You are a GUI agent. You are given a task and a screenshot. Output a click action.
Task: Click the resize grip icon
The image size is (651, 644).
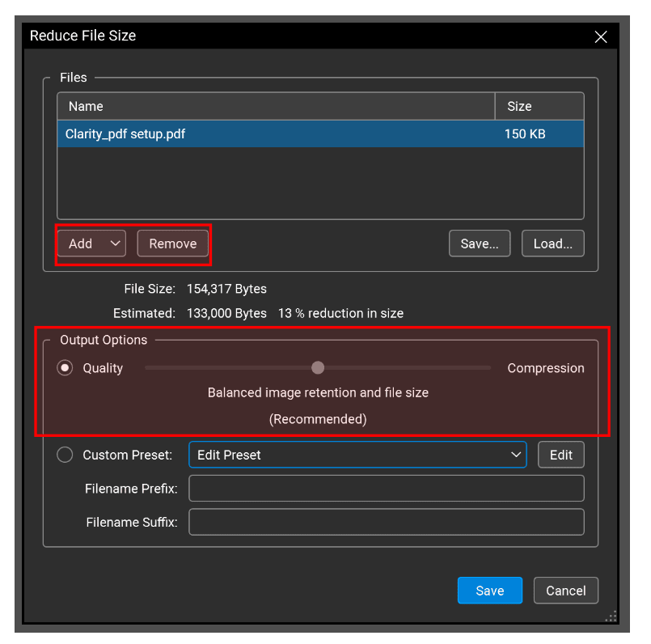coord(611,616)
